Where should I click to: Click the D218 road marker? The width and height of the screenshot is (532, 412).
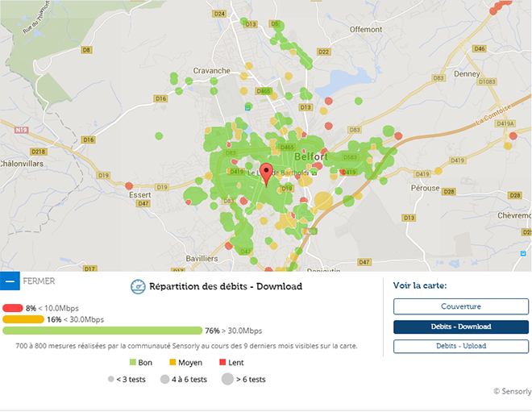coord(39,152)
